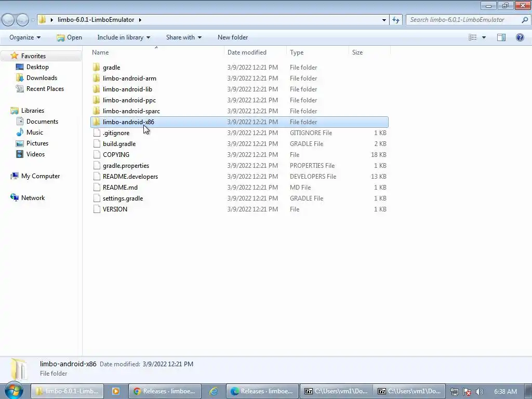Switch to second 7-Zip taskbar window
Viewport: 532px width, 399px height.
[x=409, y=391]
